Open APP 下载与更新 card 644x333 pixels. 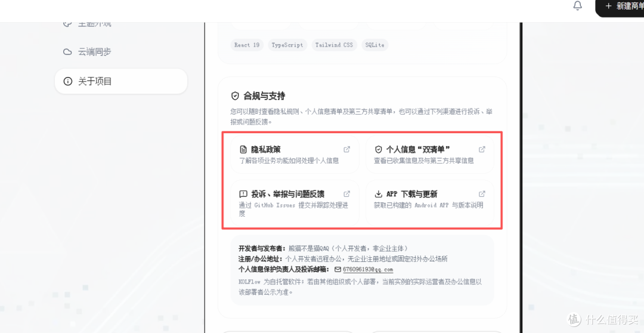pos(429,203)
